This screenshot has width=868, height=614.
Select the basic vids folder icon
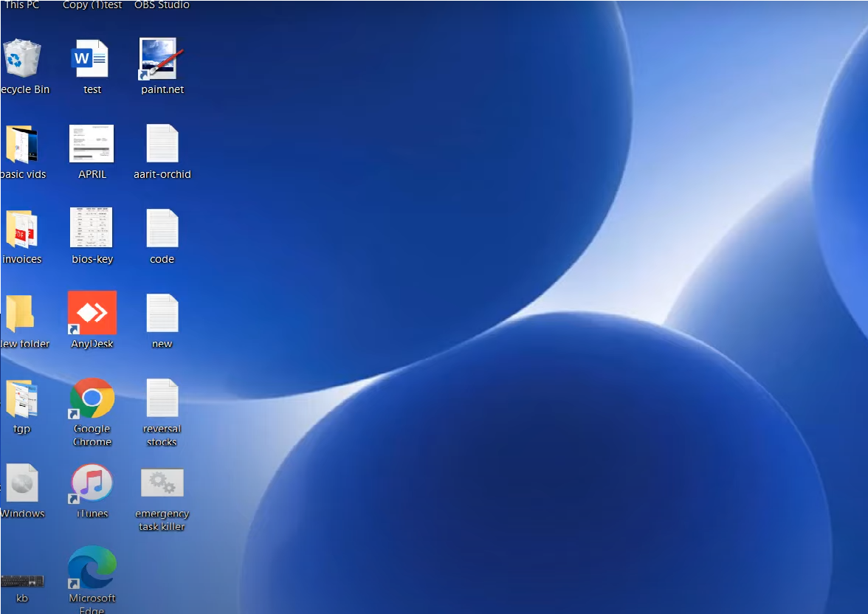pyautogui.click(x=22, y=144)
